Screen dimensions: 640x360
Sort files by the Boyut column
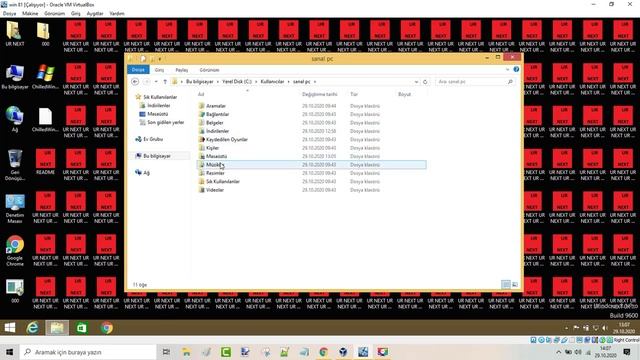[404, 94]
